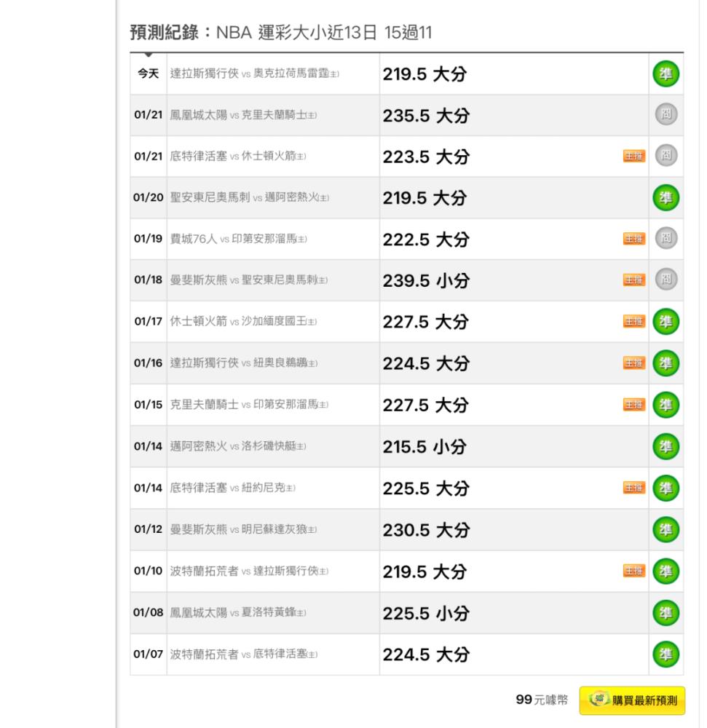Select the 239.5 小分 prediction on 01/18
The height and width of the screenshot is (728, 707).
tap(426, 280)
